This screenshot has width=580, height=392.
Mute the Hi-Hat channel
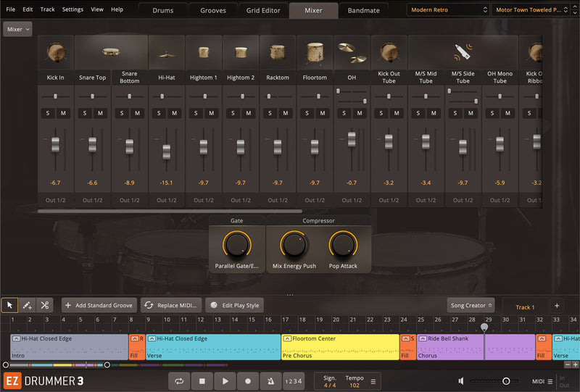174,113
